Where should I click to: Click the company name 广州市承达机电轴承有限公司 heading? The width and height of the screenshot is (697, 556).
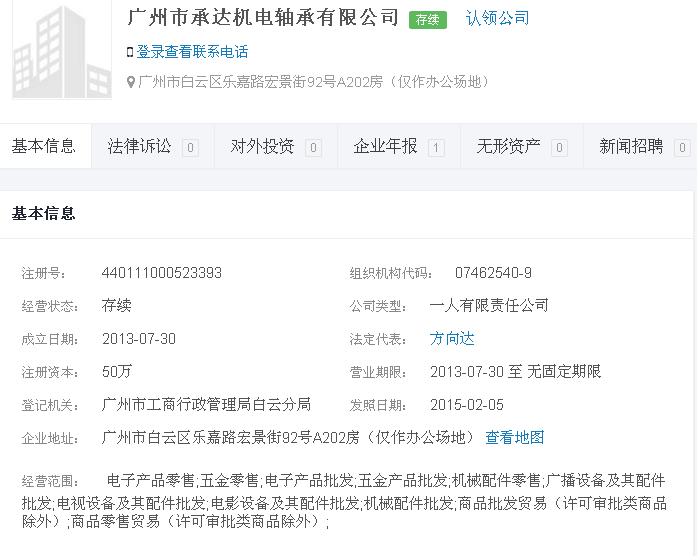264,18
